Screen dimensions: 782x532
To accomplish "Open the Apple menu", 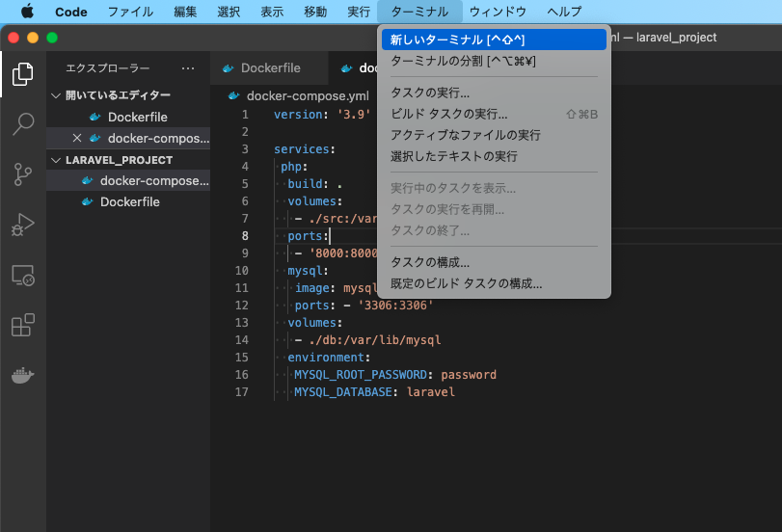I will [27, 11].
